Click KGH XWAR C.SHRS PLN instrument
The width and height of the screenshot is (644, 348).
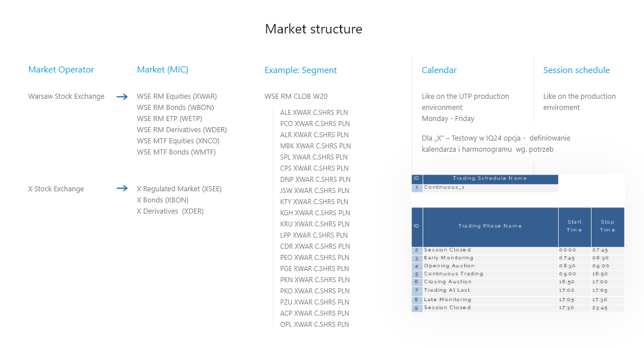315,213
